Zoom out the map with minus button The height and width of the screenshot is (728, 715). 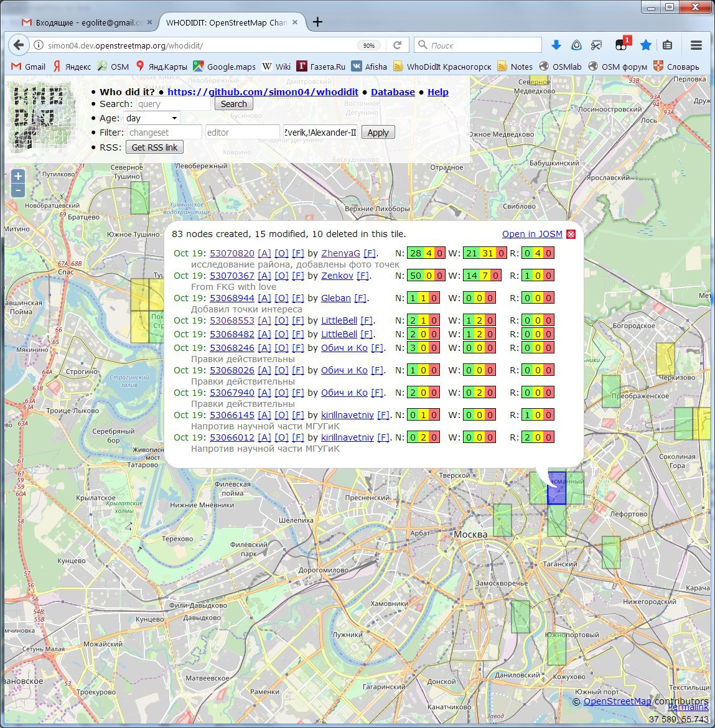17,190
